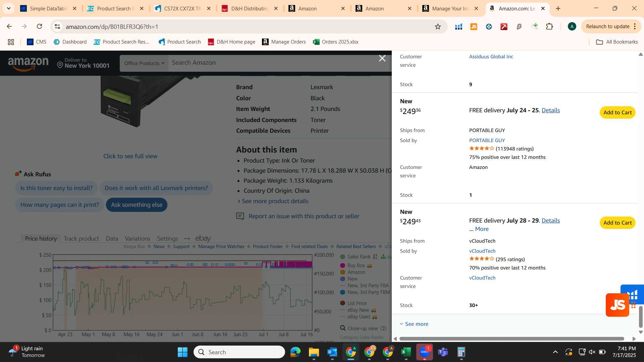Open the Settings tab in Keepa
Image resolution: width=644 pixels, height=362 pixels.
[167, 239]
